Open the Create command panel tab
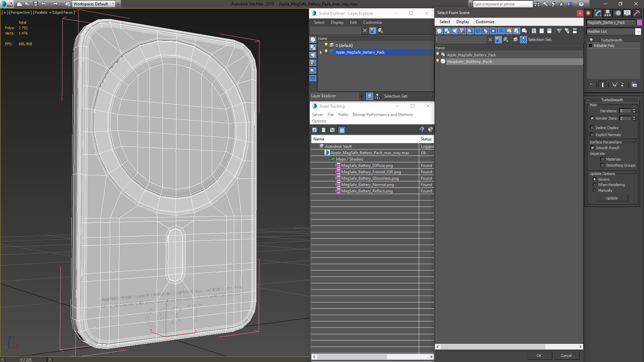The height and width of the screenshot is (362, 644). click(x=588, y=13)
